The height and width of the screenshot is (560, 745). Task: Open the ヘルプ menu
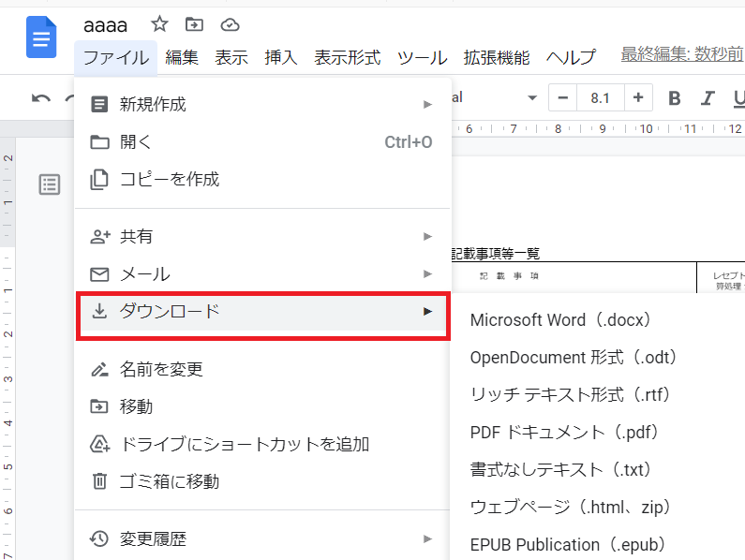pyautogui.click(x=570, y=58)
